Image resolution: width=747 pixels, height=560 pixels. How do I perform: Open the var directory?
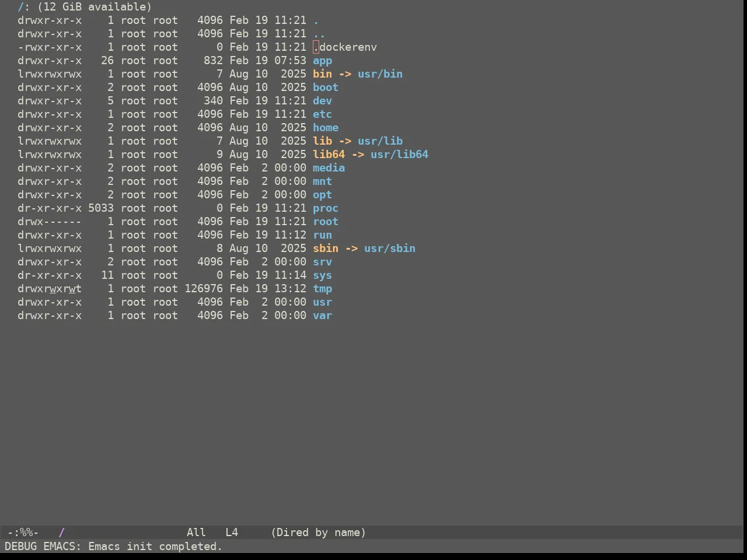(x=322, y=316)
